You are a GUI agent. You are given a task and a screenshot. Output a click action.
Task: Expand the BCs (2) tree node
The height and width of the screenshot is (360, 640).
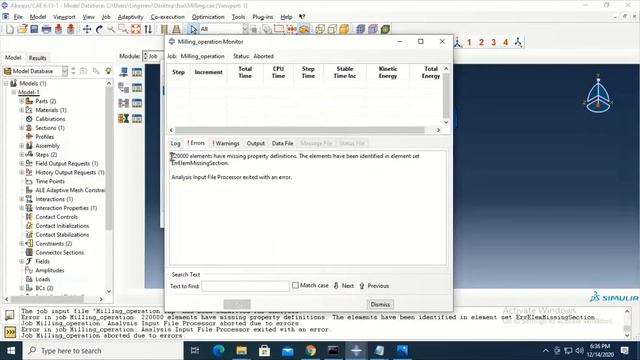(x=22, y=288)
